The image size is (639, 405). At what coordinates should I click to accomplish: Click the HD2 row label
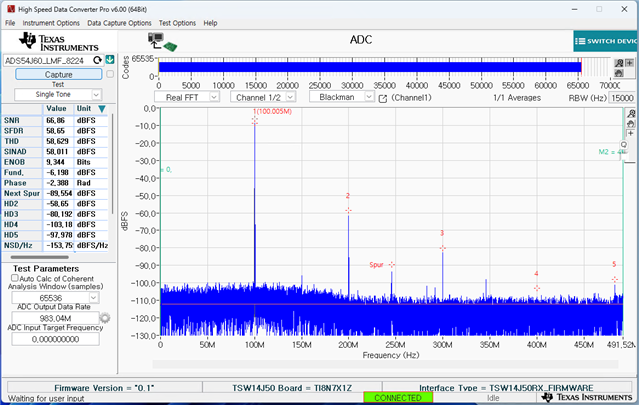(11, 204)
